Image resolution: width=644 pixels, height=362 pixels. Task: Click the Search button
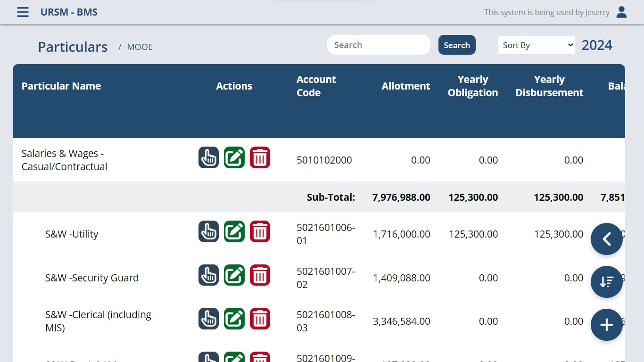click(456, 45)
